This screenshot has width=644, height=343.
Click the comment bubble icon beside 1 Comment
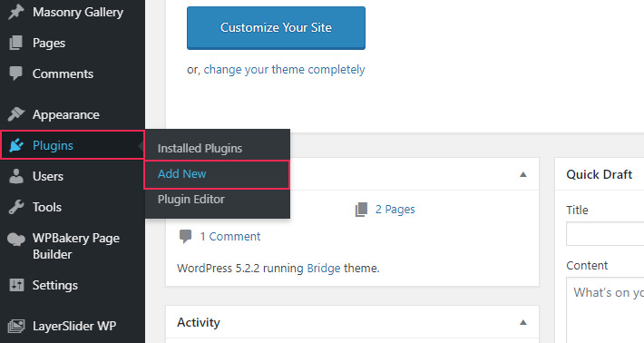tap(186, 237)
